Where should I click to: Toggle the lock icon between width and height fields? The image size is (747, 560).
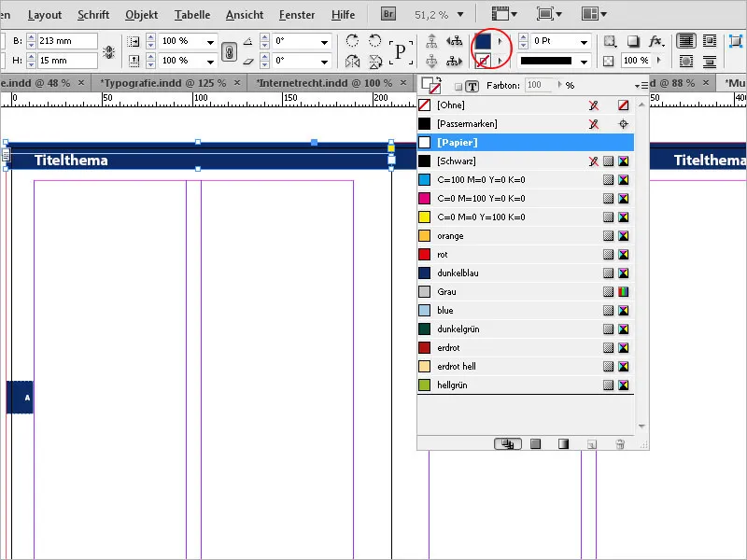pyautogui.click(x=109, y=50)
